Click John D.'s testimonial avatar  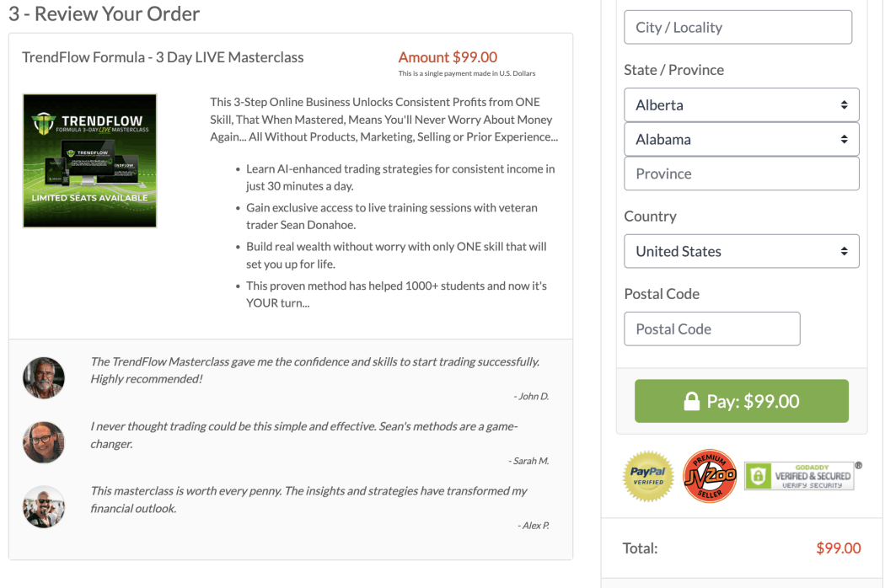[x=44, y=377]
